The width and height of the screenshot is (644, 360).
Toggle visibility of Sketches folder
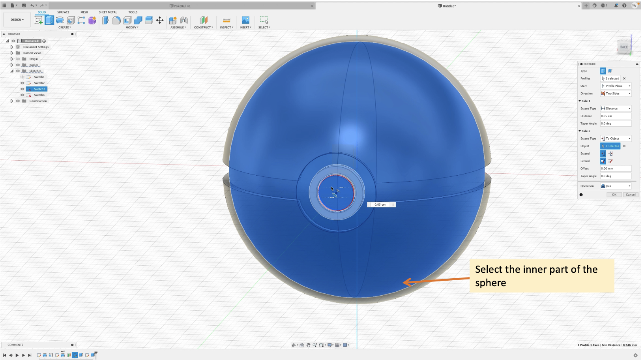(x=18, y=71)
